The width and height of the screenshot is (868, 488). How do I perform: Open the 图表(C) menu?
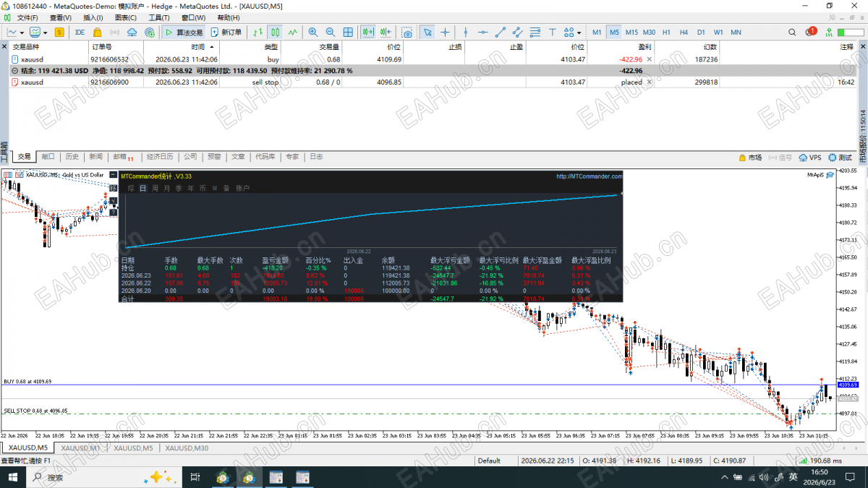pyautogui.click(x=126, y=17)
